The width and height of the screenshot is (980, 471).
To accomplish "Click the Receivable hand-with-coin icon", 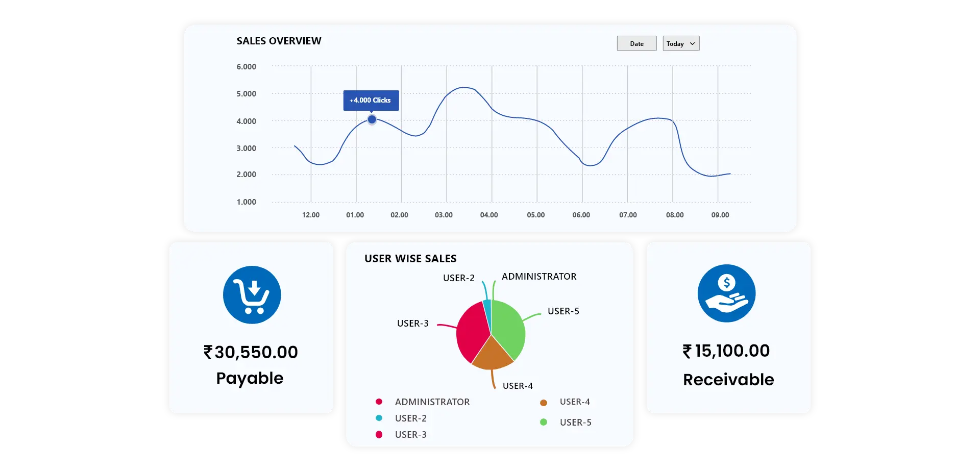I will (726, 293).
